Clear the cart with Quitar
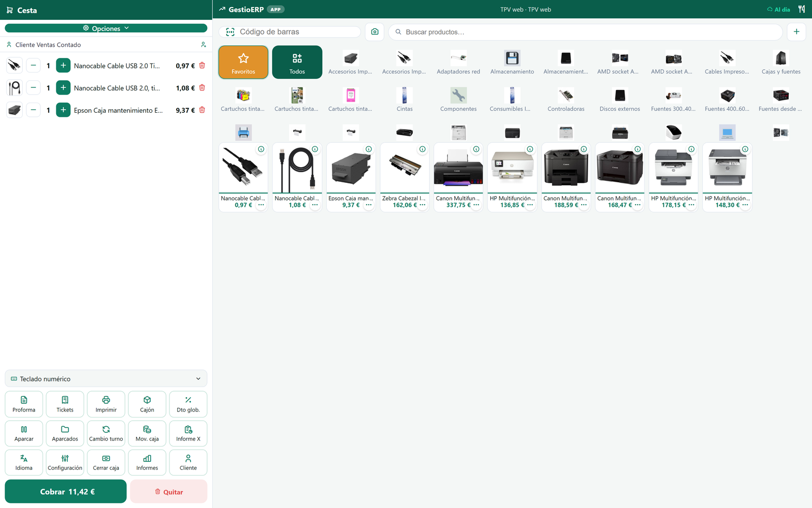The image size is (812, 508). [x=168, y=491]
